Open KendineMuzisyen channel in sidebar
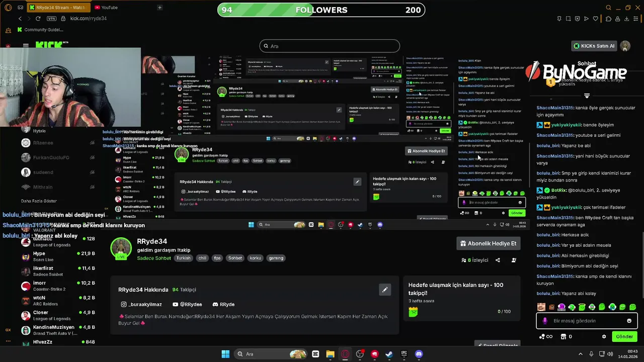This screenshot has width=644, height=362. pos(58,330)
